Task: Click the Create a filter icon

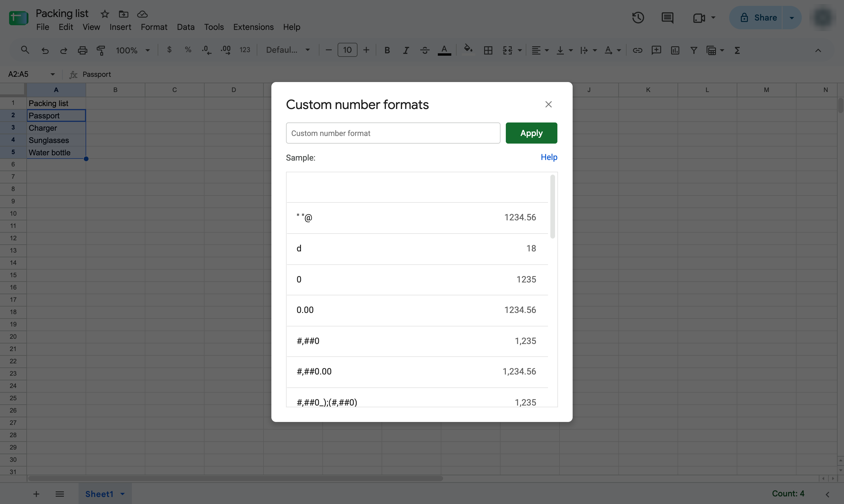Action: point(694,50)
